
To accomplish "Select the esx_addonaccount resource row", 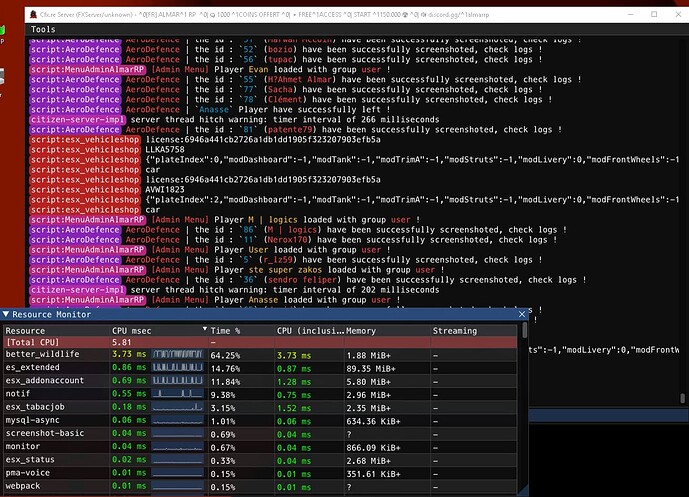I will [261, 381].
